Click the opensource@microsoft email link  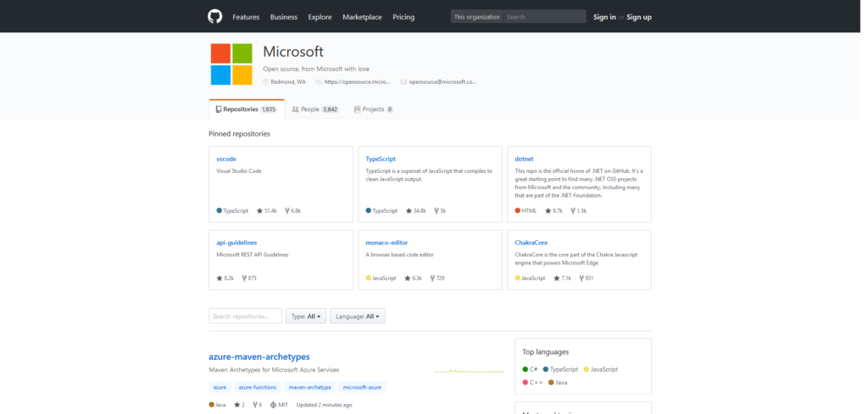coord(442,82)
